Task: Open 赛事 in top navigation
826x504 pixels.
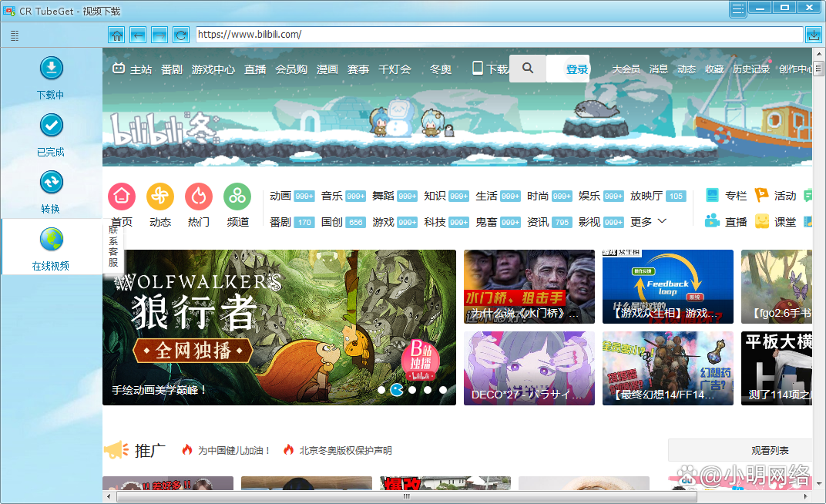Action: click(x=358, y=69)
